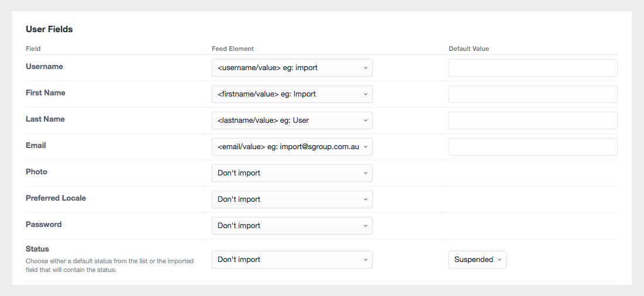This screenshot has height=296, width=644.
Task: Expand the Last Name feed element dropdown
Action: [x=292, y=121]
